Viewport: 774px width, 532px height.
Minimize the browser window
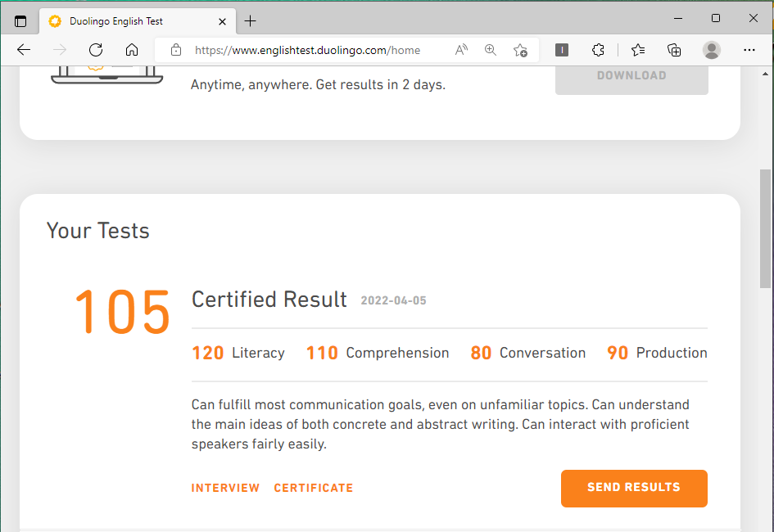click(x=678, y=18)
